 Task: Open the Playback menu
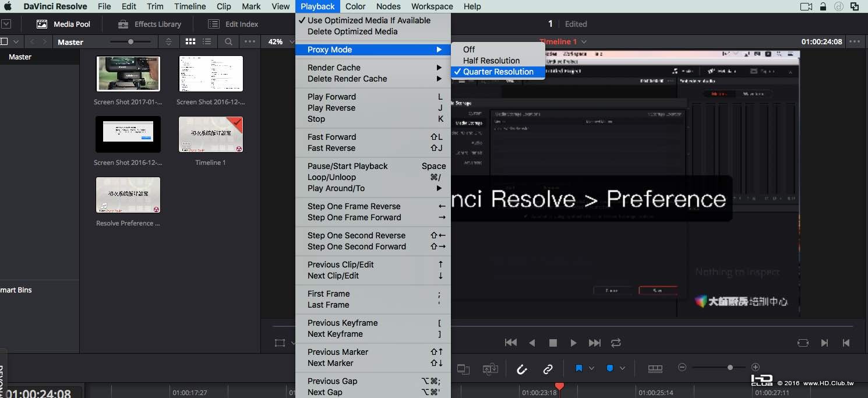(317, 6)
